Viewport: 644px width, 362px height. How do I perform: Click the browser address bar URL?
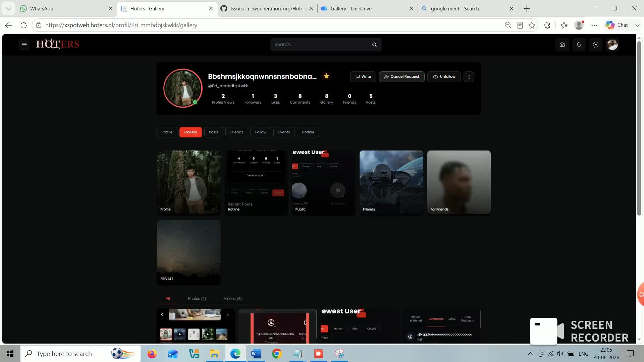pyautogui.click(x=121, y=25)
